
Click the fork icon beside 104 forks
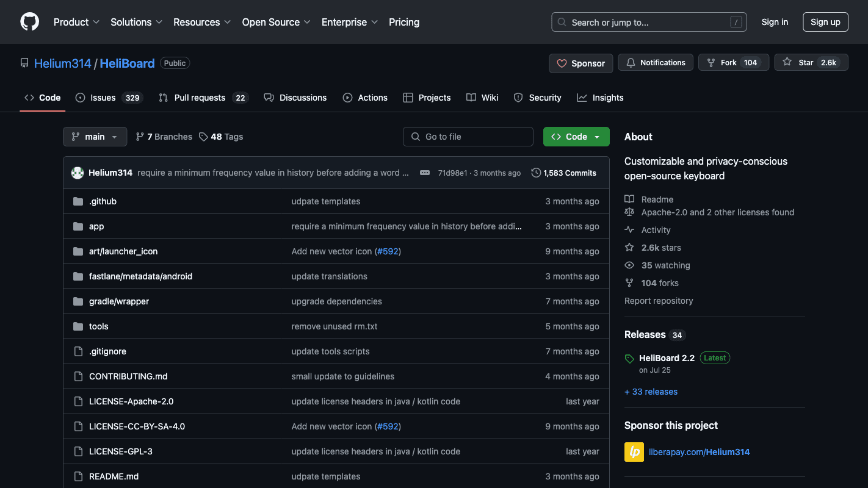tap(629, 283)
